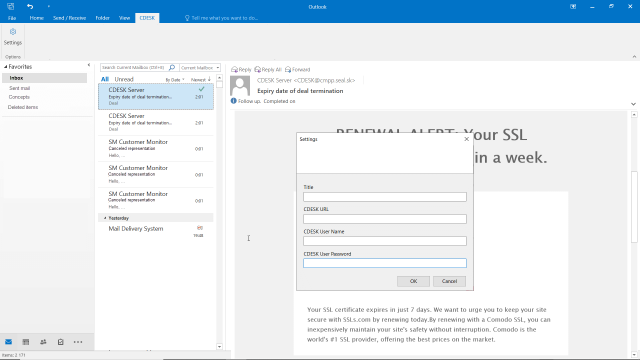
Task: Click the CDESK User Password field
Action: pyautogui.click(x=384, y=263)
